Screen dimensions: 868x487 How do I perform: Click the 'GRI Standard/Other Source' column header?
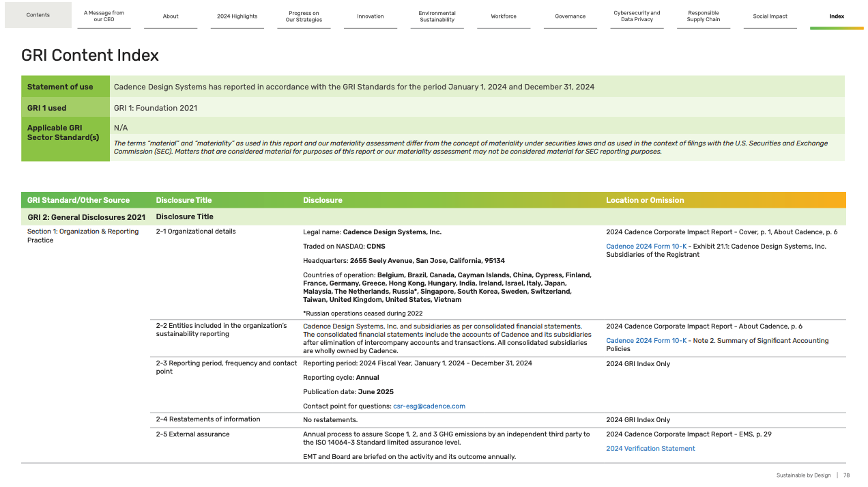78,200
